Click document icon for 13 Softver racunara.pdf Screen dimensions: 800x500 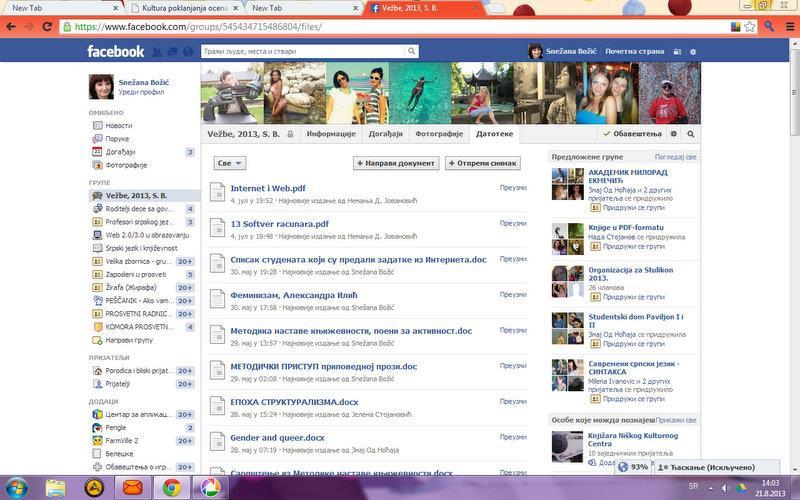pyautogui.click(x=217, y=228)
